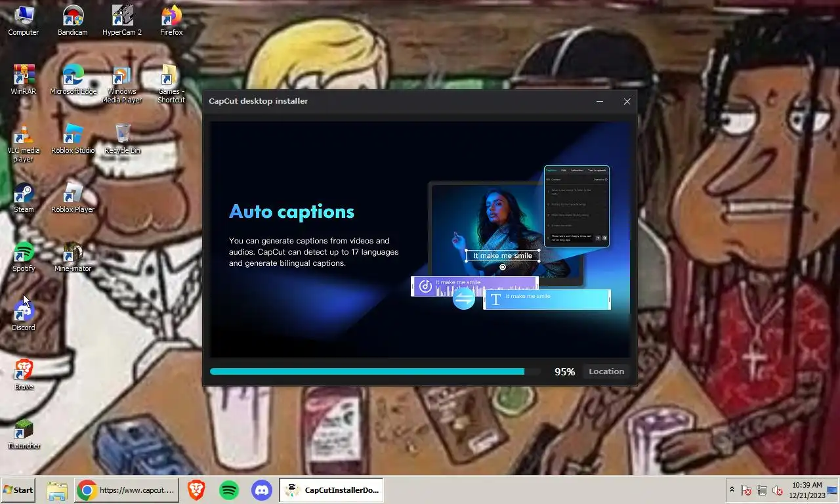The height and width of the screenshot is (504, 840).
Task: Minimize the CapCut desktop installer window
Action: [600, 101]
